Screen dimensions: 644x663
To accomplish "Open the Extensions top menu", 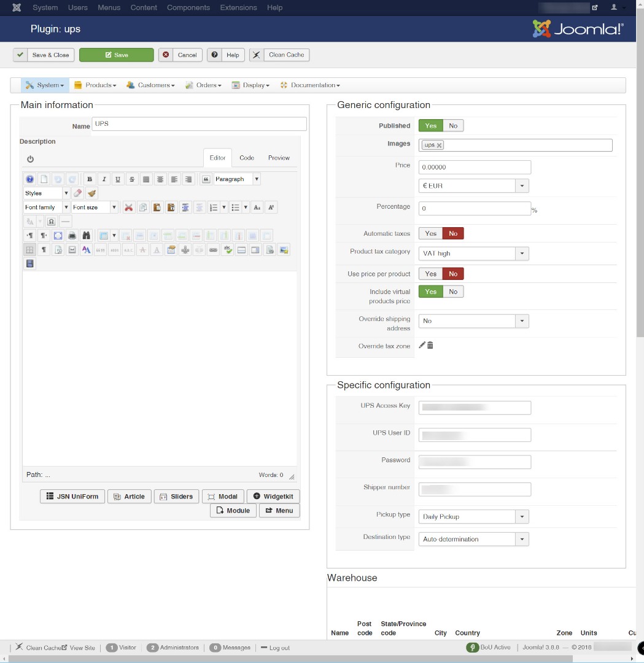I will pyautogui.click(x=238, y=7).
